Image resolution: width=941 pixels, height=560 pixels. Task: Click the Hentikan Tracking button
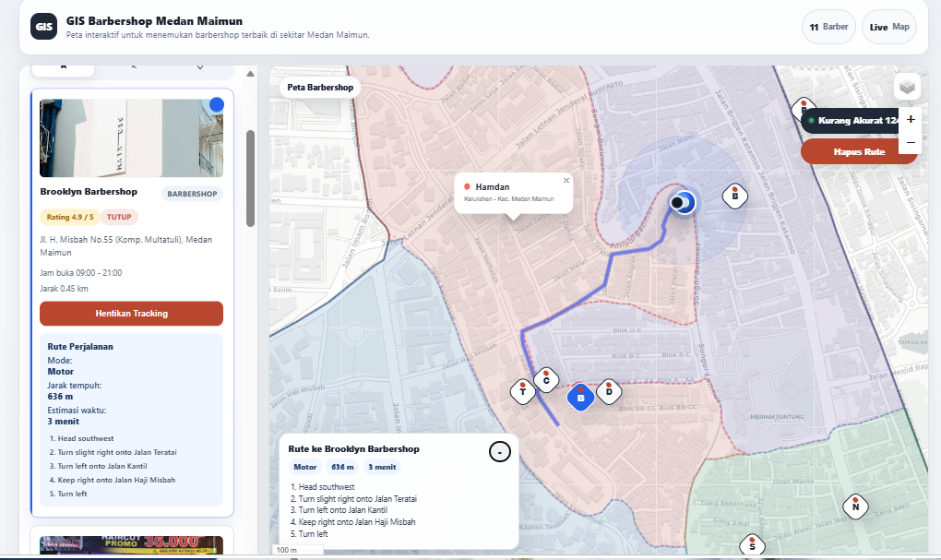(x=131, y=314)
